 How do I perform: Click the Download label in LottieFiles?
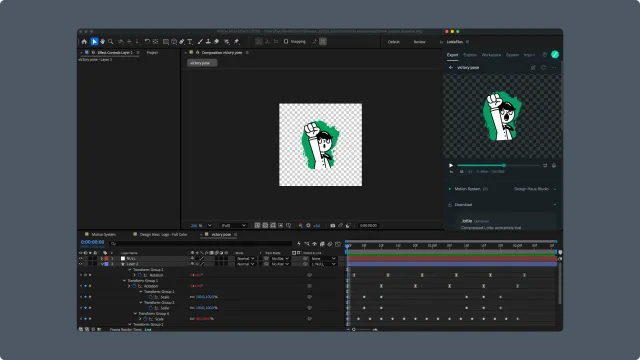pyautogui.click(x=463, y=205)
